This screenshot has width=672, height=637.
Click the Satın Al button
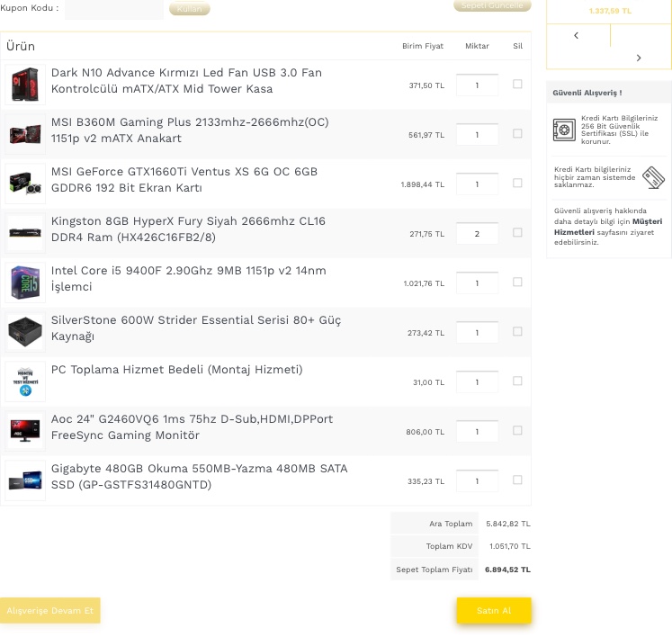click(494, 610)
